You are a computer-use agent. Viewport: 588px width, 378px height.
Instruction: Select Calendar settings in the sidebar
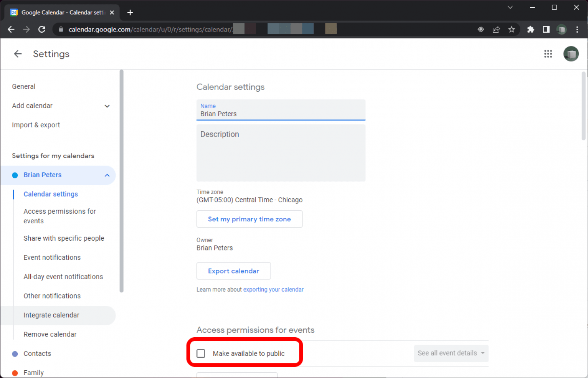[x=50, y=194]
